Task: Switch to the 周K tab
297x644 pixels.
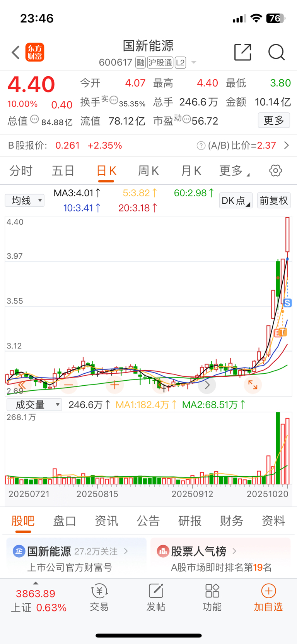Action: [x=148, y=171]
